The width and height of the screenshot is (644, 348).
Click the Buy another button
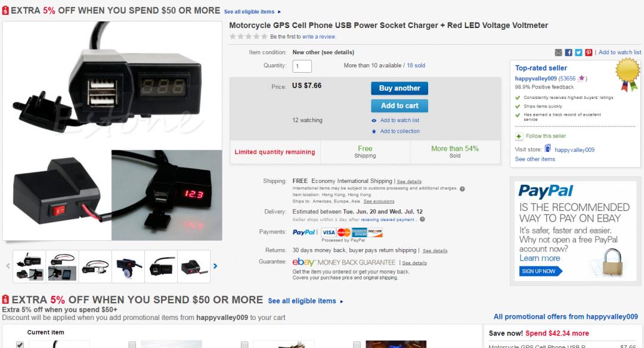(x=399, y=88)
